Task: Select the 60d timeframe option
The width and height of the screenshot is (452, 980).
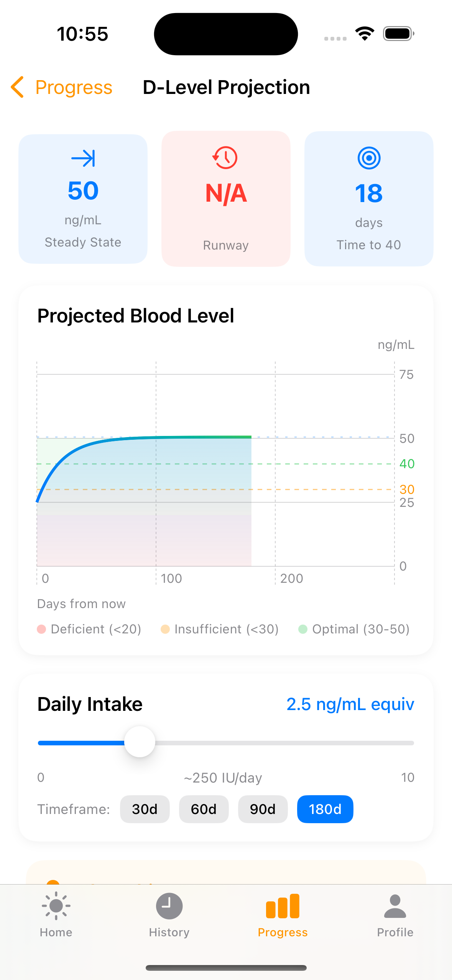Action: point(204,809)
